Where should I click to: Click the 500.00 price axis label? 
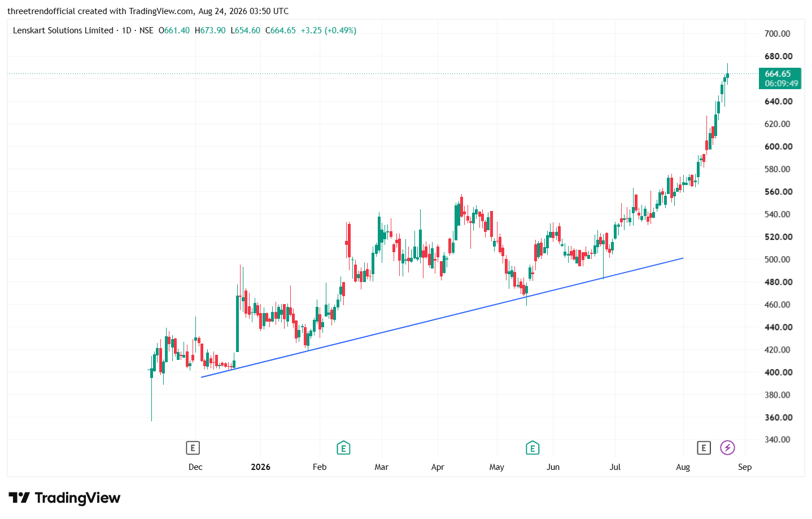point(778,259)
